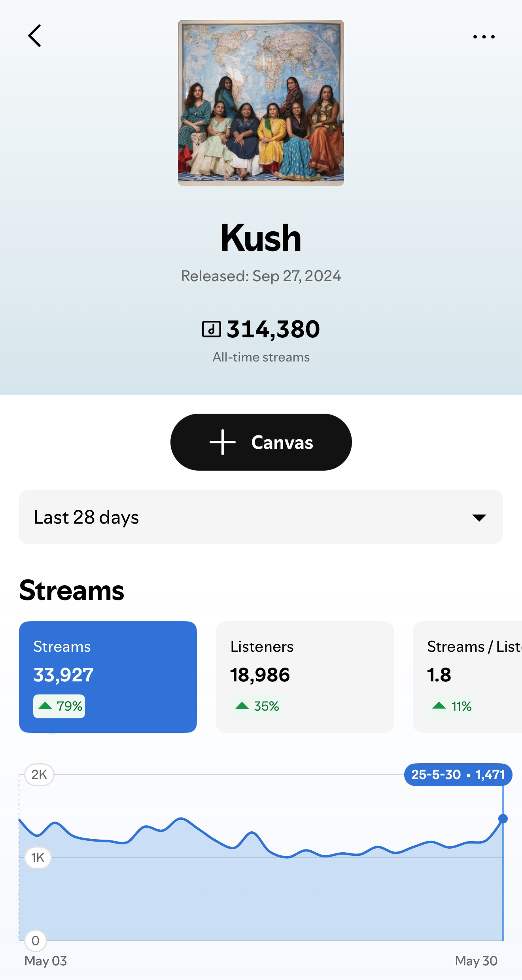Image resolution: width=522 pixels, height=980 pixels.
Task: Open the Last 28 days dropdown
Action: point(261,517)
